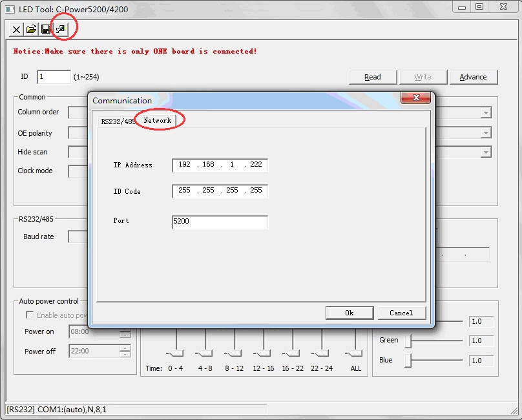The width and height of the screenshot is (522, 420).
Task: Expand the Hide scan dropdown arrow
Action: [x=485, y=152]
